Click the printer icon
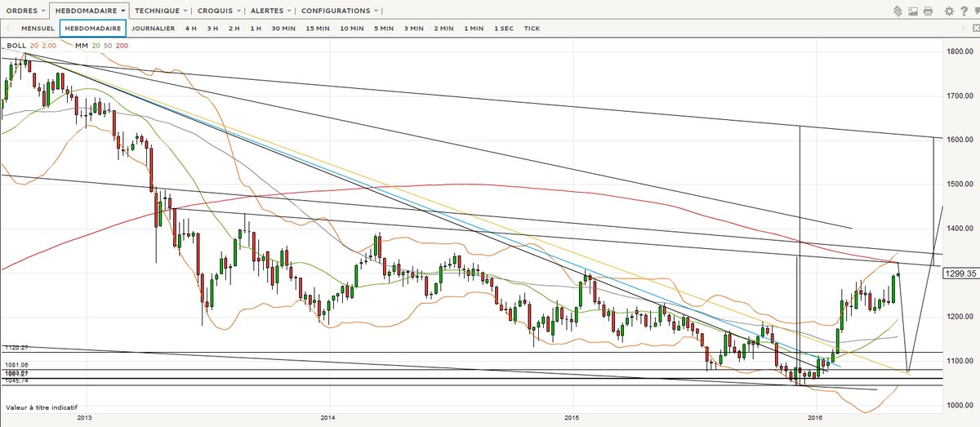The width and height of the screenshot is (980, 427). pos(928,11)
